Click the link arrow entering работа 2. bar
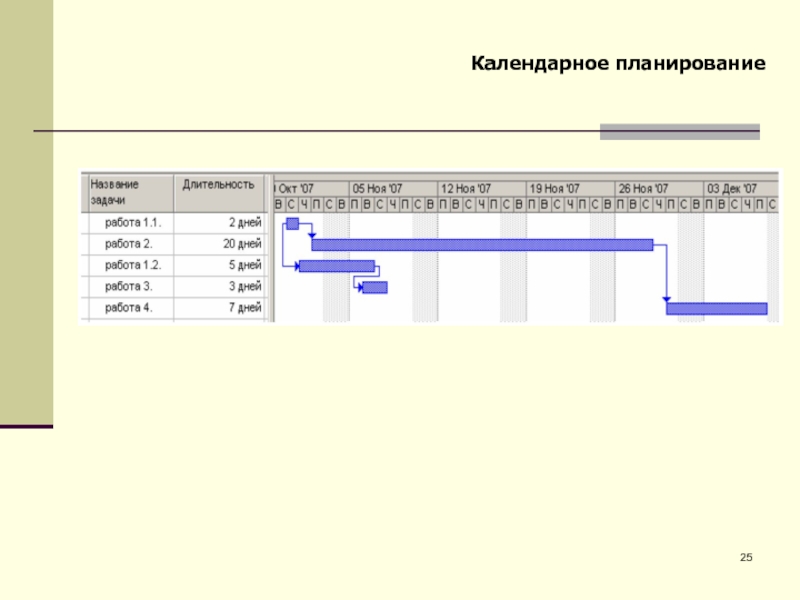This screenshot has width=800, height=600. pyautogui.click(x=312, y=235)
